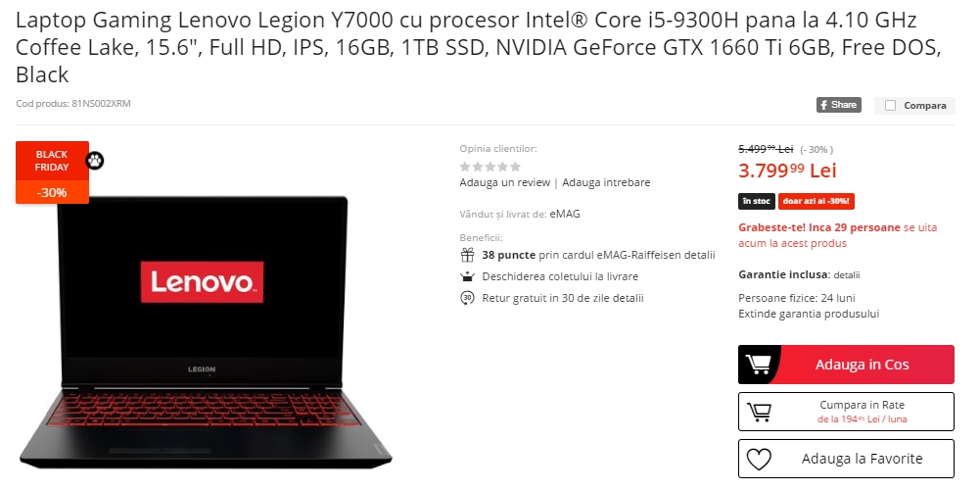Viewport: 980px width, 490px height.
Task: Open detalii for eMAG-Raiffeisen card points
Action: pyautogui.click(x=700, y=256)
